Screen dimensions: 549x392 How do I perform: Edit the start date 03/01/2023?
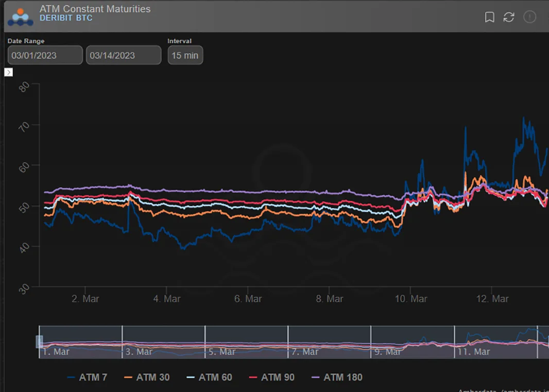[x=45, y=55]
